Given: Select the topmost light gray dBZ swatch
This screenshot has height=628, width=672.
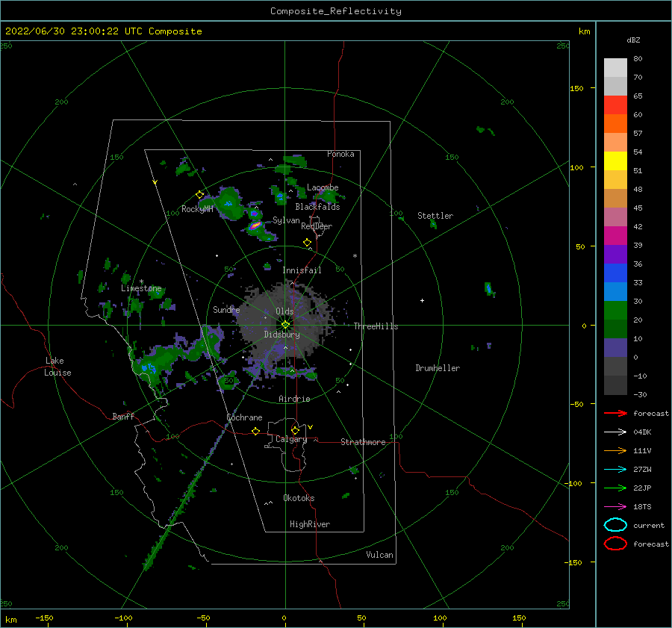Looking at the screenshot, I should (x=615, y=68).
